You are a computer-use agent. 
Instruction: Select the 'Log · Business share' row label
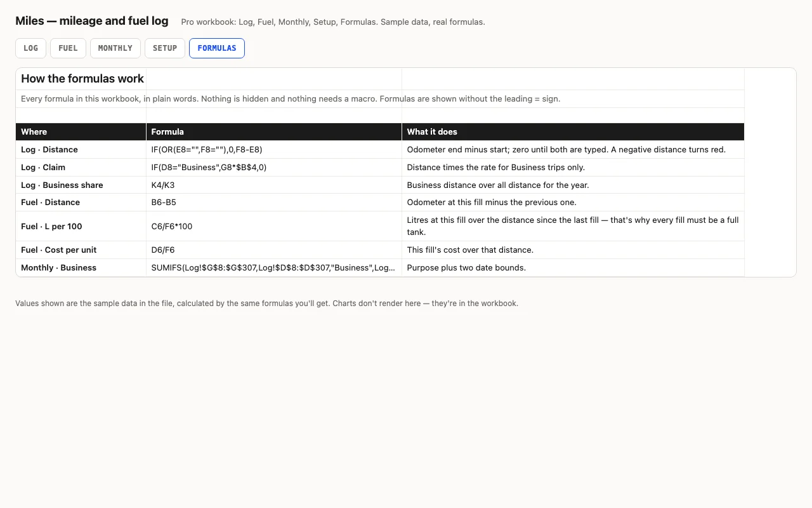pos(81,185)
